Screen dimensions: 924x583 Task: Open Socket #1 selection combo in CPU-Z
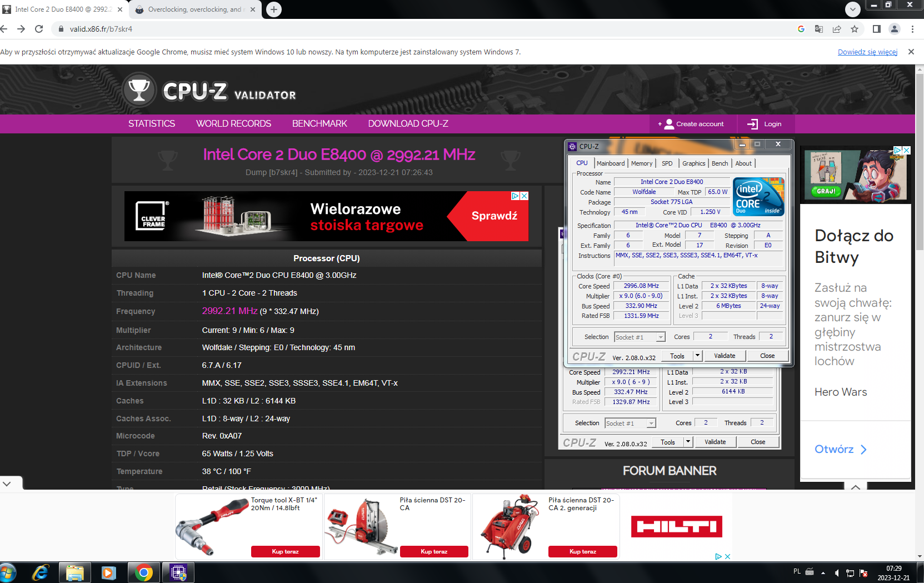640,337
